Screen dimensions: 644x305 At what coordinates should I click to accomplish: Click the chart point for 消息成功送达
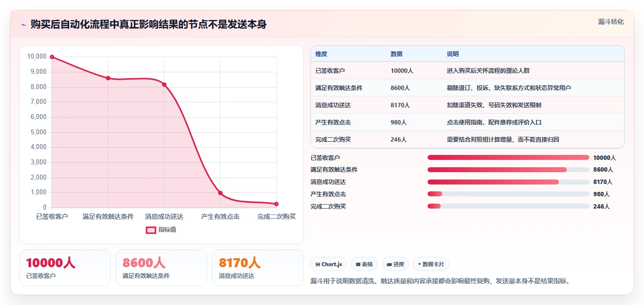tap(164, 85)
